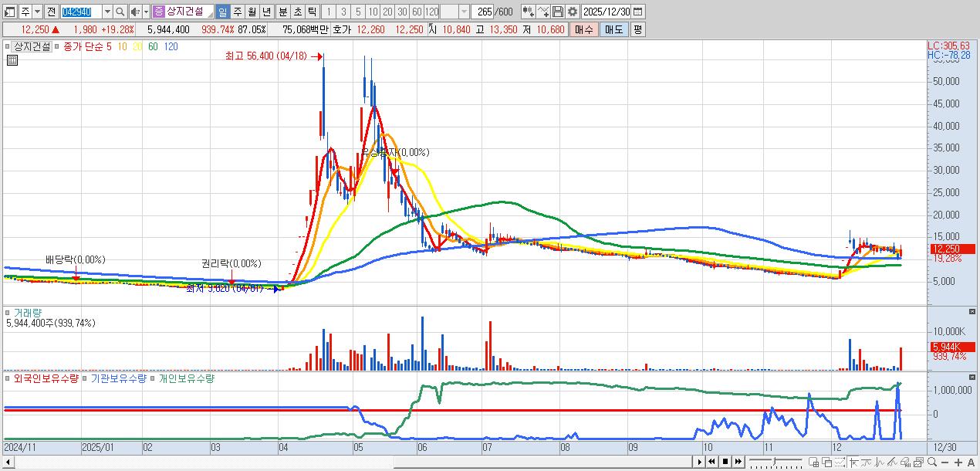Click the 265 bar count field
Image resolution: width=980 pixels, height=471 pixels.
pyautogui.click(x=484, y=12)
